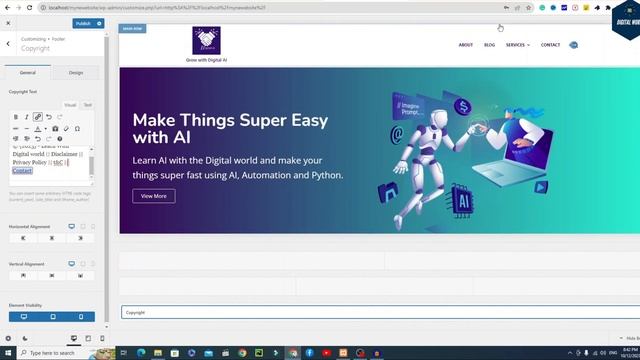
Task: Set vertical alignment to middle
Action: (52, 276)
